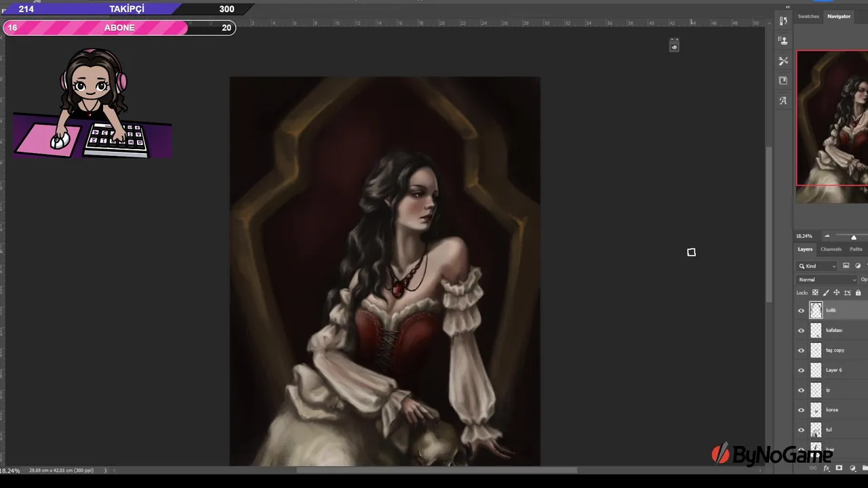Hide the korse layer

[801, 410]
